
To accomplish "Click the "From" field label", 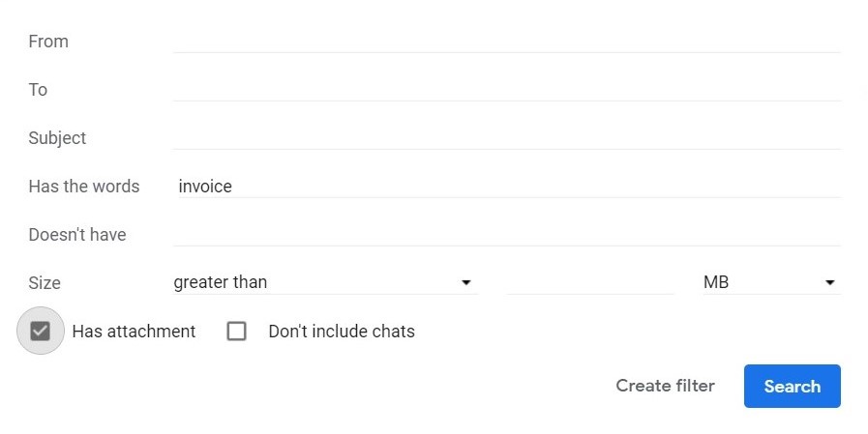I will click(x=48, y=42).
